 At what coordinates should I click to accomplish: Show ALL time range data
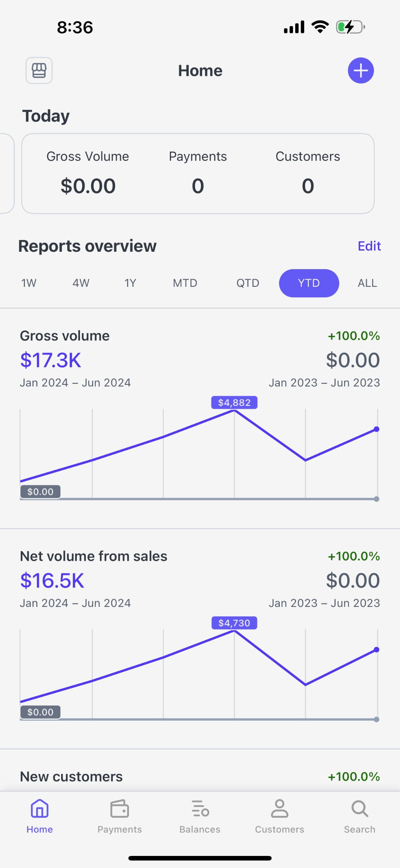click(367, 283)
